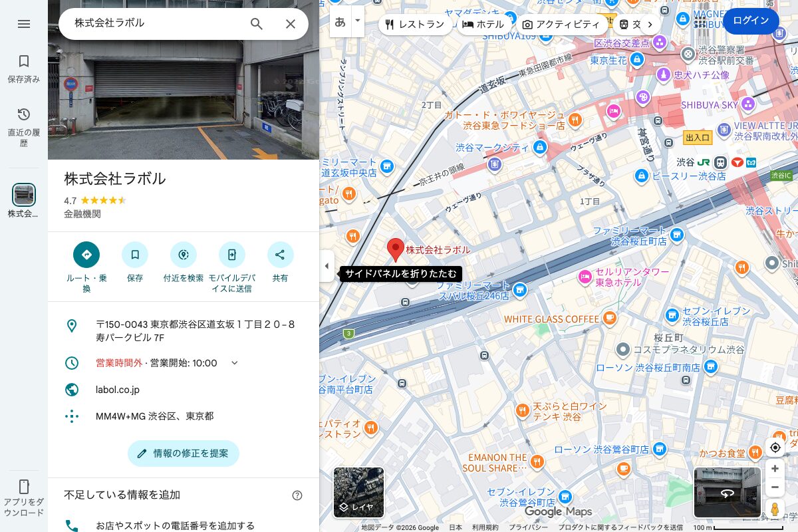Select the Pegman street view figure

coord(775,509)
